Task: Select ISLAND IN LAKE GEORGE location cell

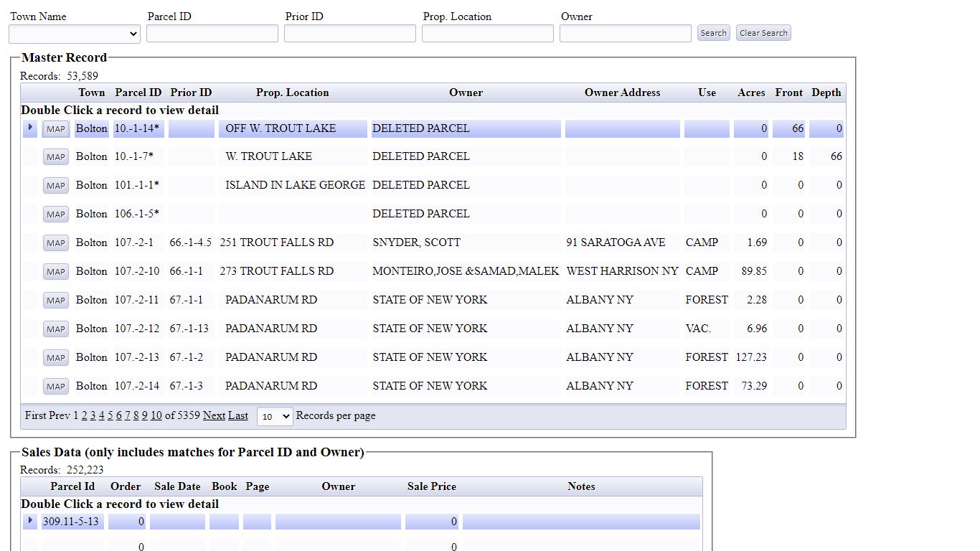Action: (293, 185)
